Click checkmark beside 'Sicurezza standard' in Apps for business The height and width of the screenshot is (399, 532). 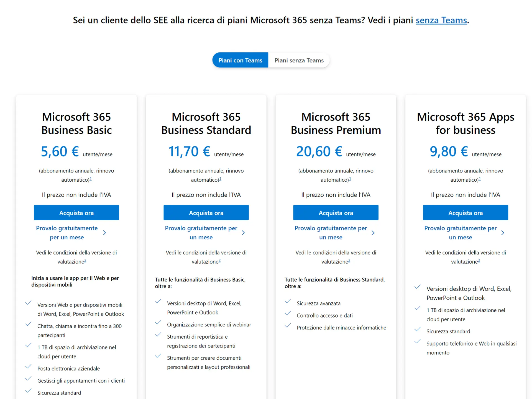pos(418,330)
